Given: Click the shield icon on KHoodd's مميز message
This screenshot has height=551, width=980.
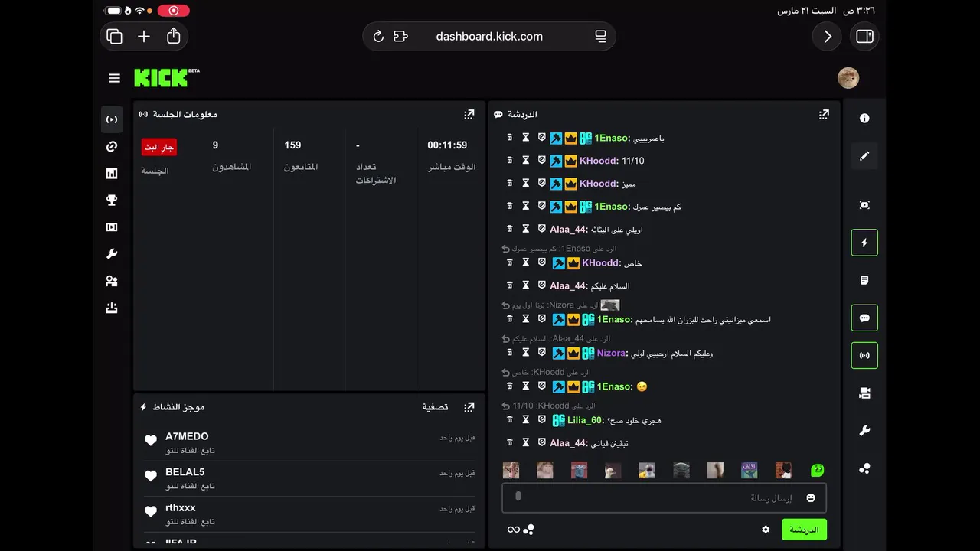Looking at the screenshot, I should [x=541, y=184].
